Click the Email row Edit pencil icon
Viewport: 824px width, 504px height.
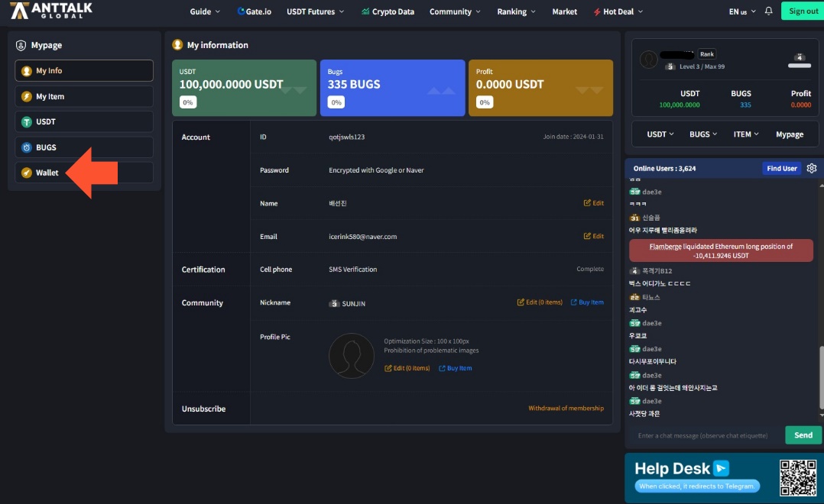click(x=587, y=236)
